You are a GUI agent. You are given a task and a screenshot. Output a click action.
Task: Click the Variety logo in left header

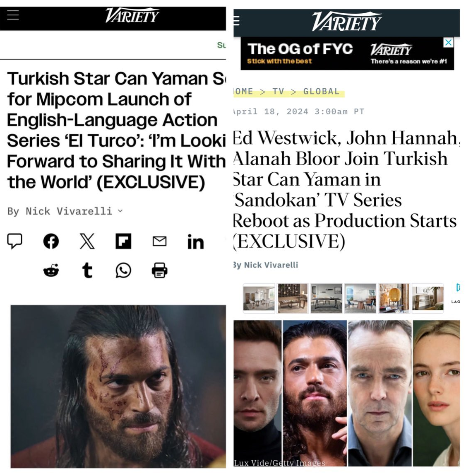click(x=132, y=15)
